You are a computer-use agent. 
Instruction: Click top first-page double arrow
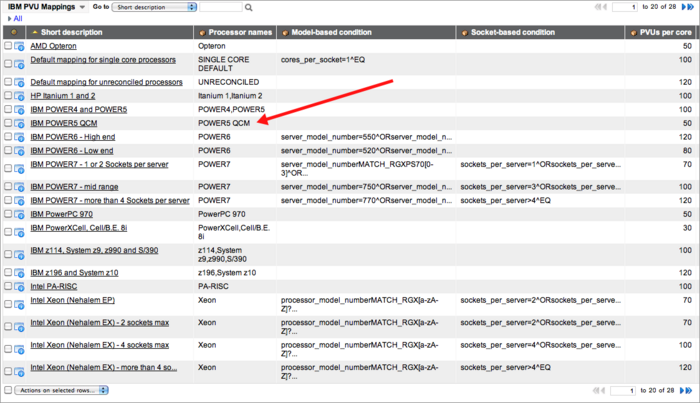(x=597, y=7)
